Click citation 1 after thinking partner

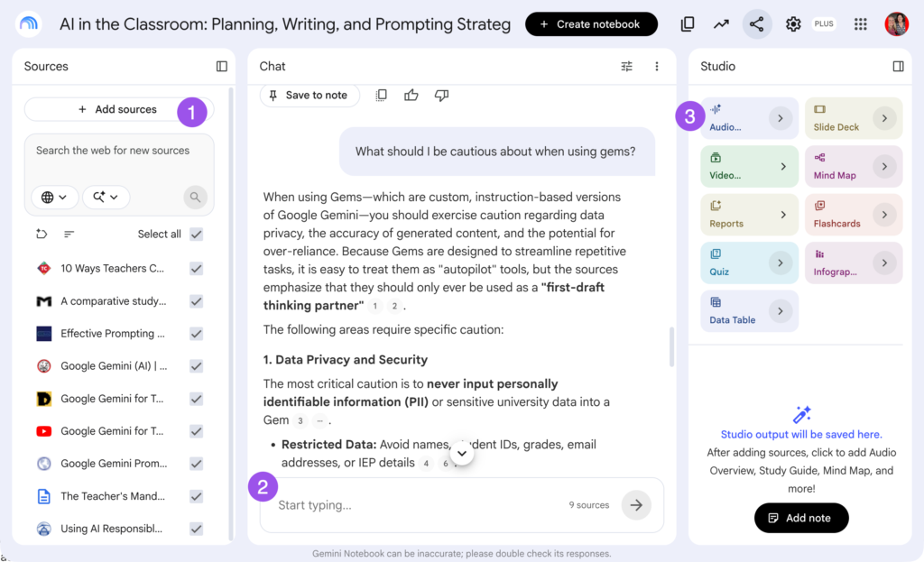(x=374, y=306)
